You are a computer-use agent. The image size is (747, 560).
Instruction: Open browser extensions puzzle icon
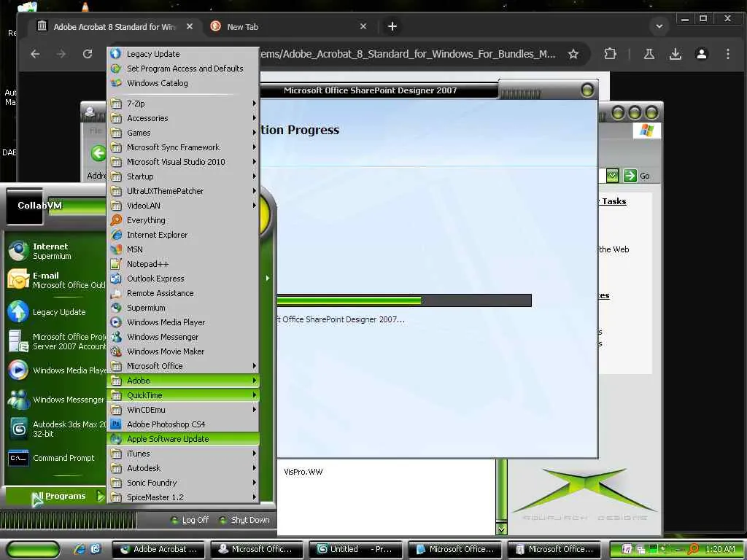point(611,54)
